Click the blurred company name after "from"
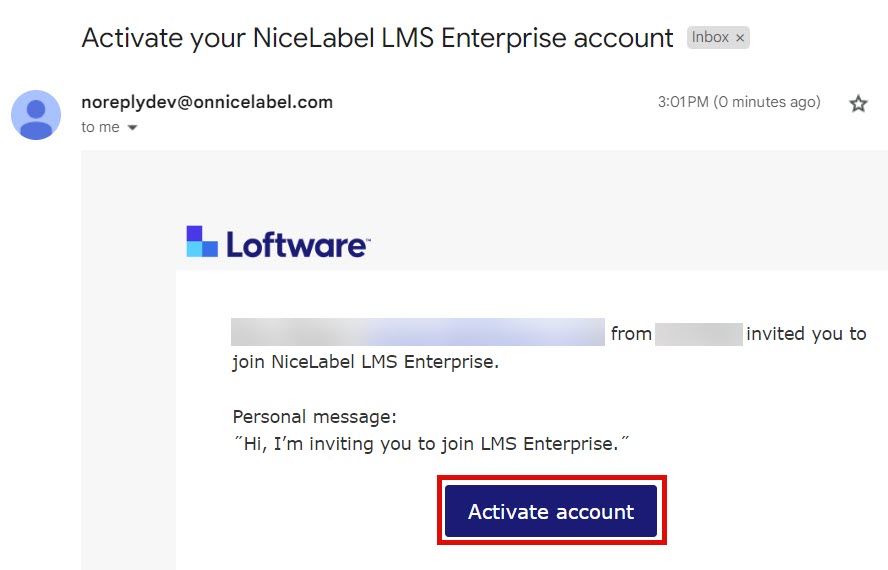 (698, 334)
